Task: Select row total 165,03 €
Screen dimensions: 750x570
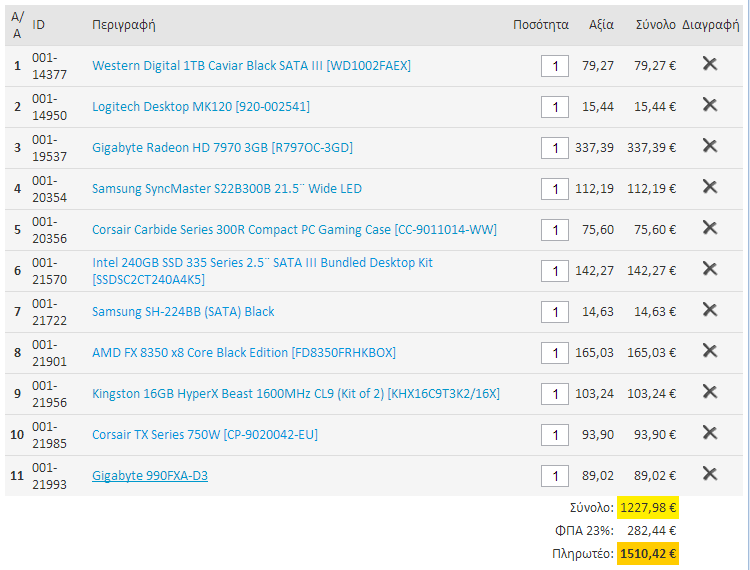Action: point(651,353)
